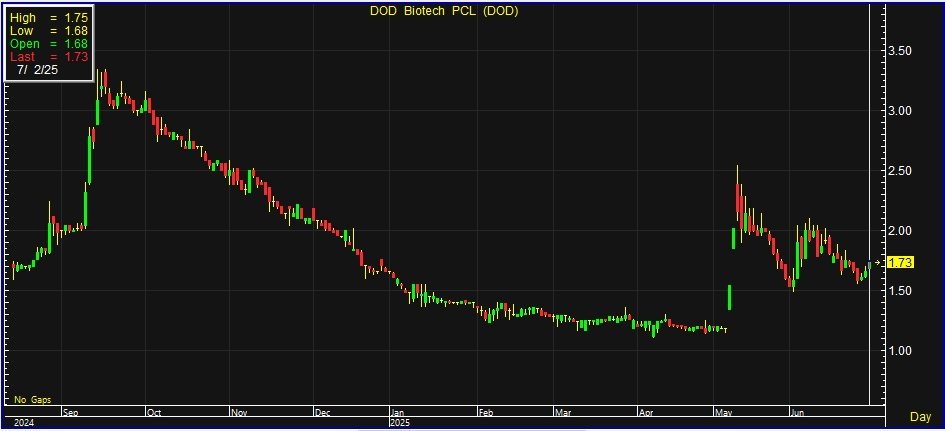The width and height of the screenshot is (945, 431).
Task: Click the chart title DOD Biotech PCL (DOD)
Action: pyautogui.click(x=444, y=11)
